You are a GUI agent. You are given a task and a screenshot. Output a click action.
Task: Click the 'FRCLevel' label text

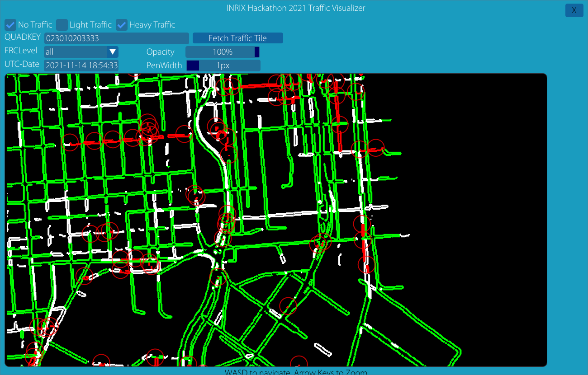point(21,51)
